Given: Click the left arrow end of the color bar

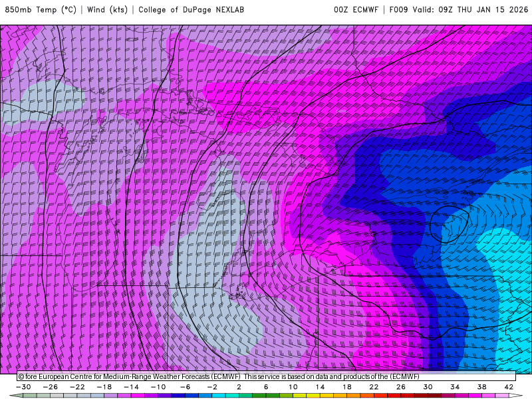Looking at the screenshot, I should tap(16, 396).
